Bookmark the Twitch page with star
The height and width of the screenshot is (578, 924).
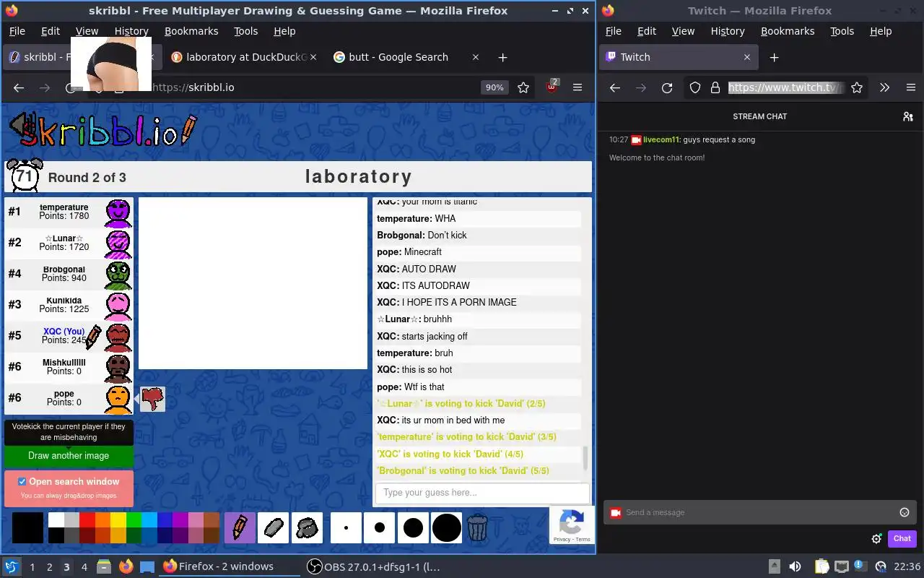857,87
